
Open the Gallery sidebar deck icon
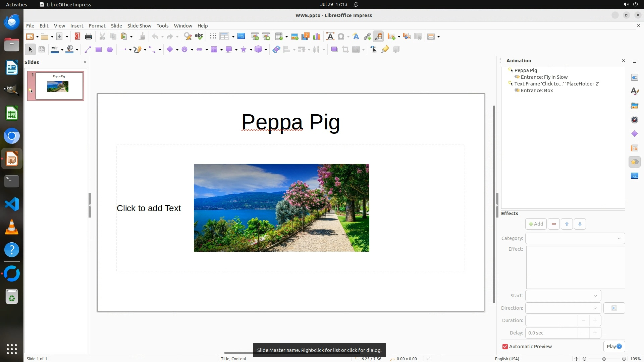tap(634, 106)
